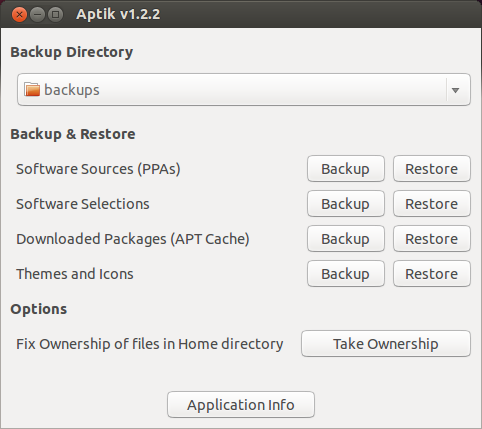The image size is (482, 429).
Task: Maximize the Aptik window
Action: 55,15
